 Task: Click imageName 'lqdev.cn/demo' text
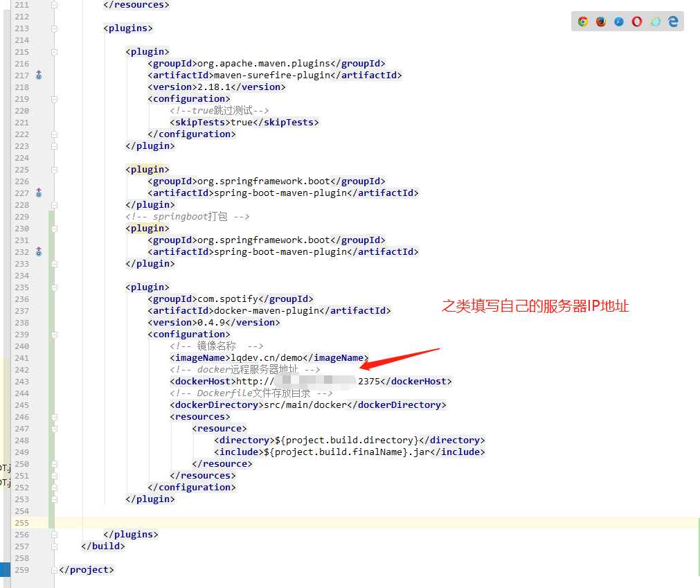267,357
